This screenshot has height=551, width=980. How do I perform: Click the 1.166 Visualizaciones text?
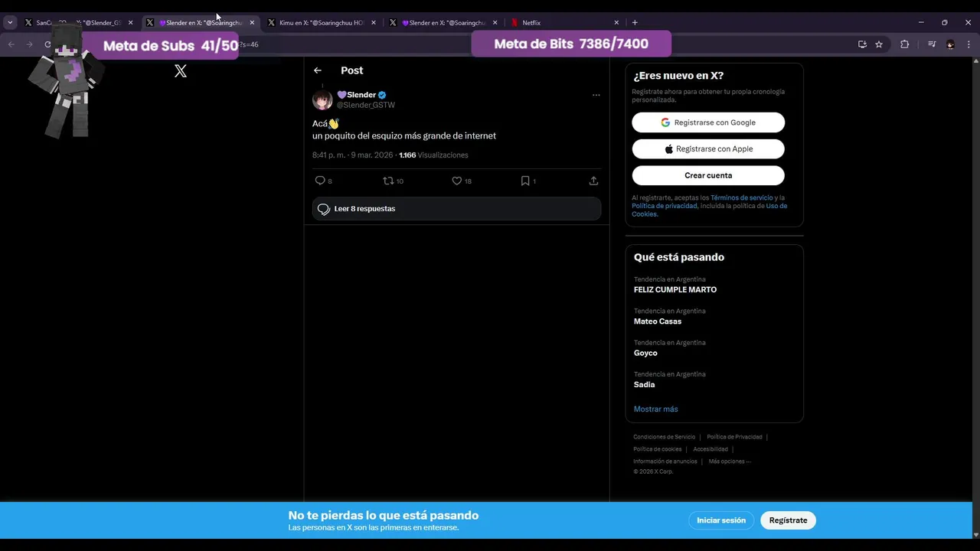433,155
